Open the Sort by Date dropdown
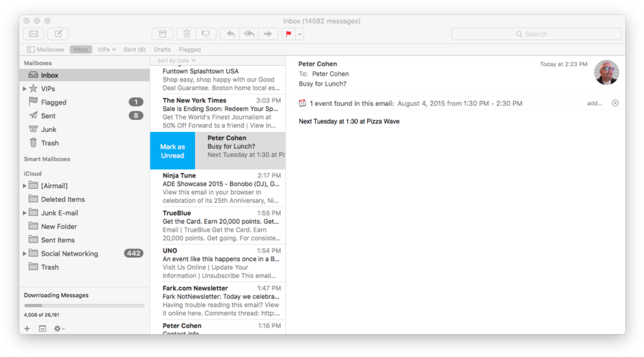The width and height of the screenshot is (644, 357). click(x=176, y=61)
